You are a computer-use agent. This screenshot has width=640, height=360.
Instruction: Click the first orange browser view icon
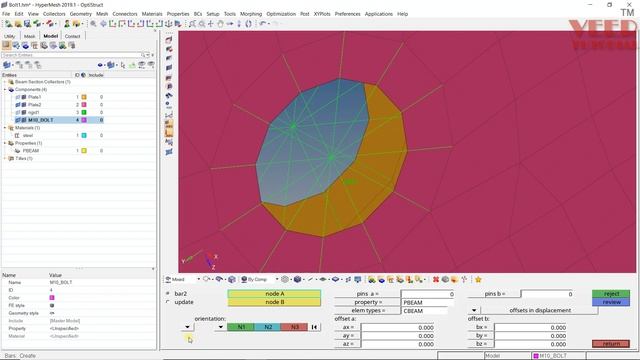pos(7,45)
